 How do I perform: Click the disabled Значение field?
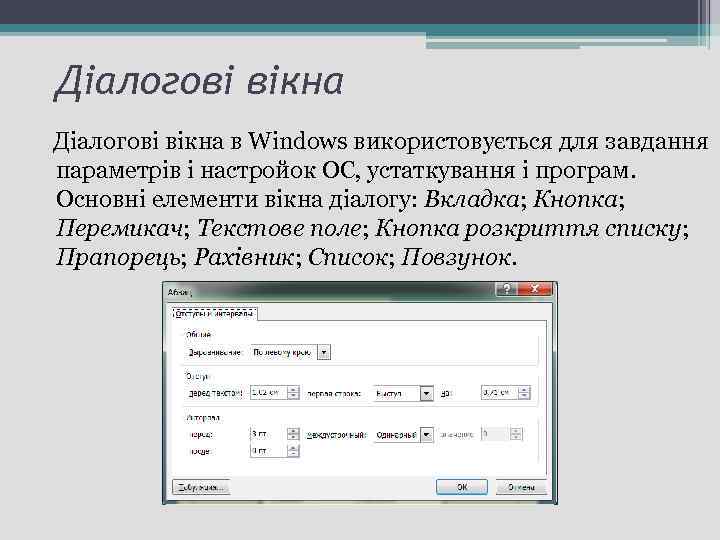pos(496,434)
